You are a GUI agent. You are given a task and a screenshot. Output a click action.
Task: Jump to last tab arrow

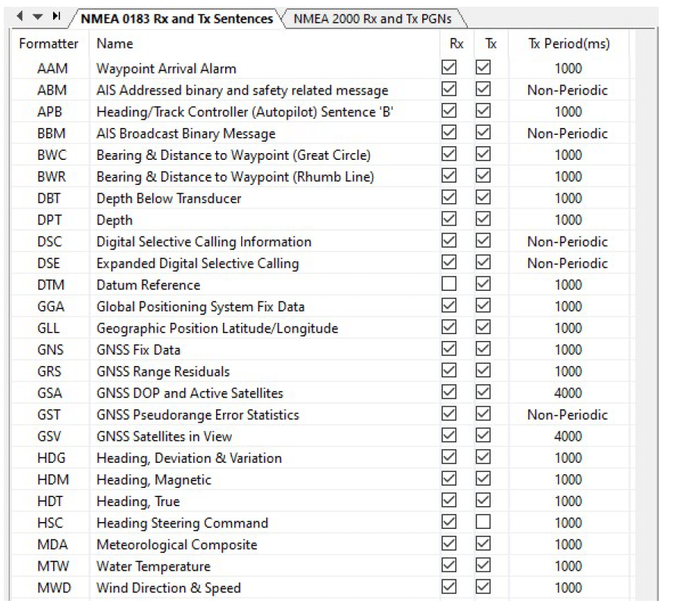pos(56,17)
